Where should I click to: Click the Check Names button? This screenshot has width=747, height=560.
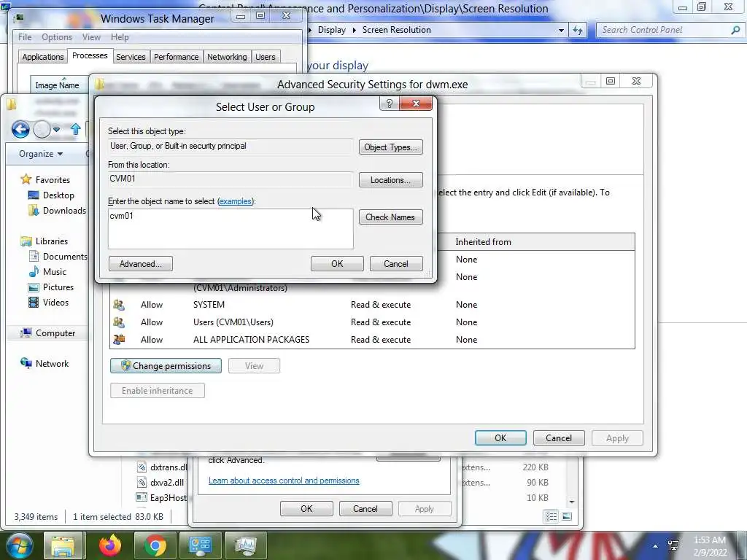click(x=391, y=217)
